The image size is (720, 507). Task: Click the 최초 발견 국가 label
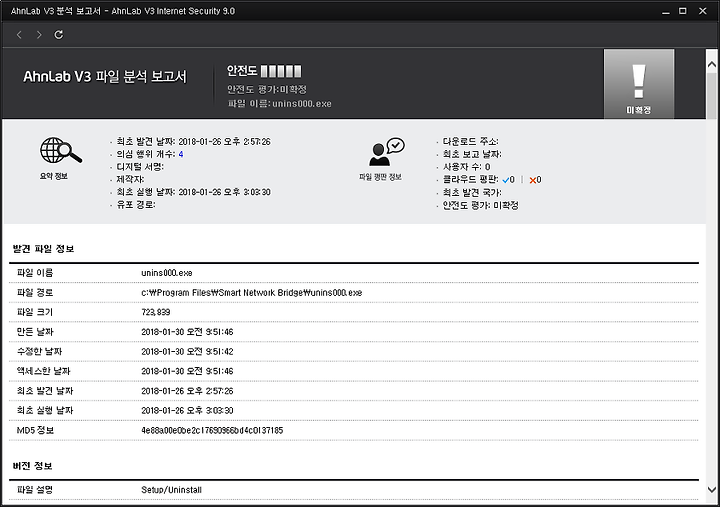click(472, 193)
